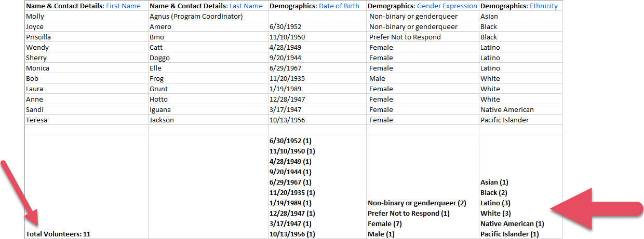This screenshot has height=239, width=644.
Task: Select Sandi's 'Native American' ethnicity cell
Action: tap(520, 109)
